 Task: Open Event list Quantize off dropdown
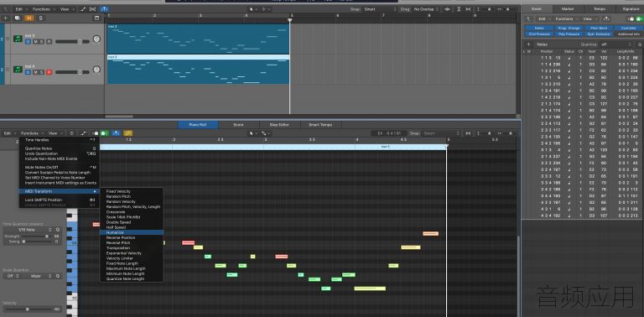tap(615, 44)
